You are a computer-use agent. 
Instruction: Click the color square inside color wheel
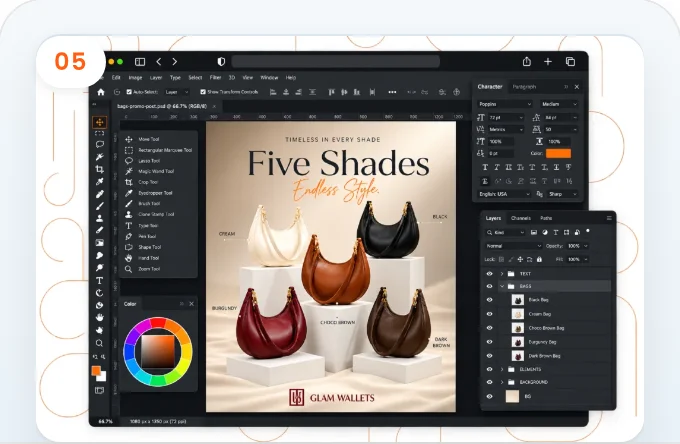pyautogui.click(x=158, y=351)
